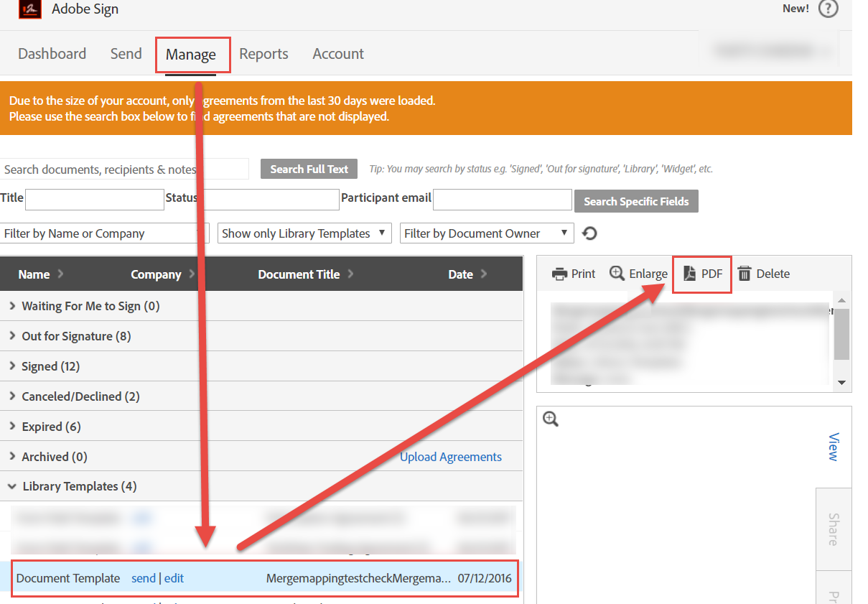Open the help question mark icon
The image size is (868, 604).
click(x=829, y=9)
